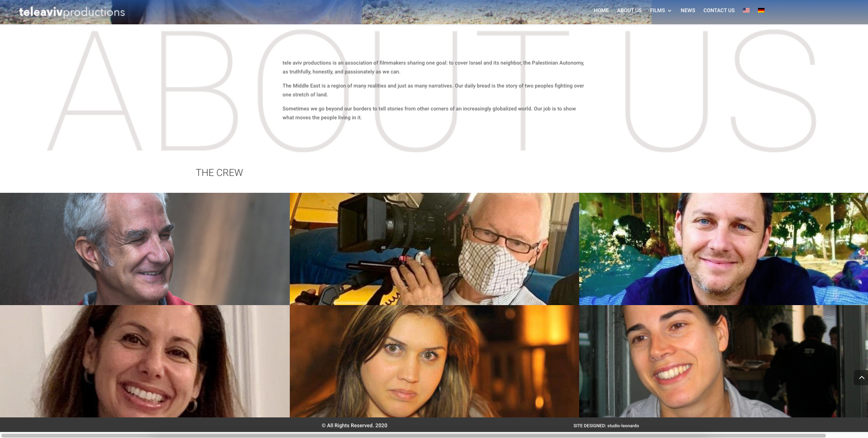Viewport: 868px width, 438px height.
Task: Open photo of woman in warm lamp light
Action: pos(434,361)
